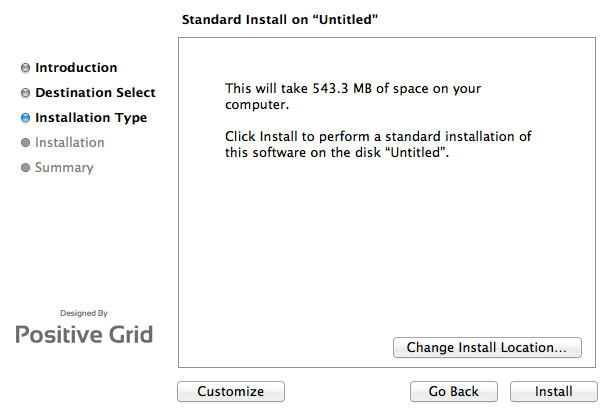The height and width of the screenshot is (415, 614).
Task: Select the Installation Type step label
Action: [x=91, y=118]
